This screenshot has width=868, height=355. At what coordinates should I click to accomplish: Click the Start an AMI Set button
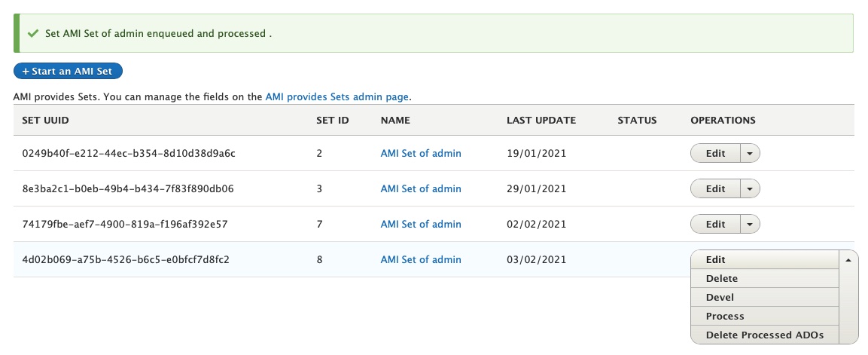[x=68, y=72]
